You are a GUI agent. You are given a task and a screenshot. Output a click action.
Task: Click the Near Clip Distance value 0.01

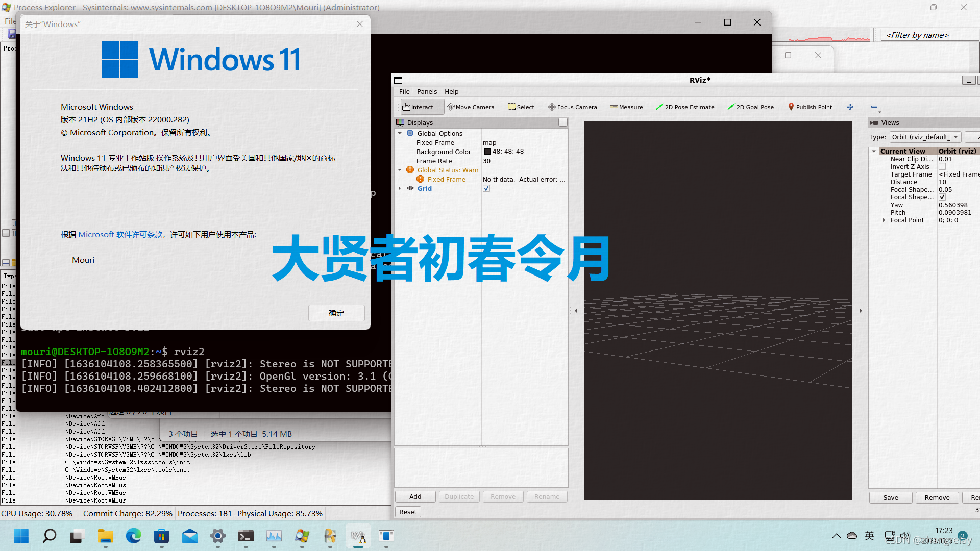[945, 159]
